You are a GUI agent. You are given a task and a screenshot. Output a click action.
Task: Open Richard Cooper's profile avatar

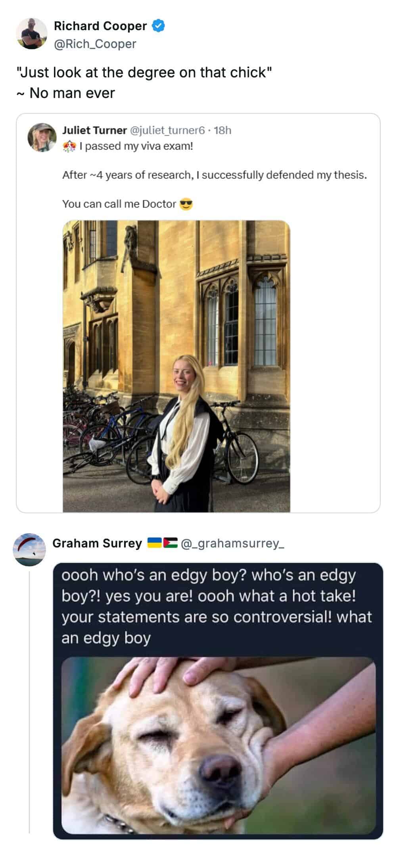click(x=32, y=34)
